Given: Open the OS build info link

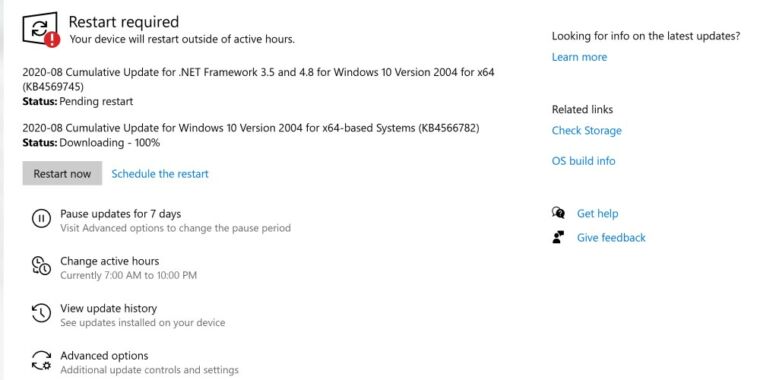Looking at the screenshot, I should [584, 161].
